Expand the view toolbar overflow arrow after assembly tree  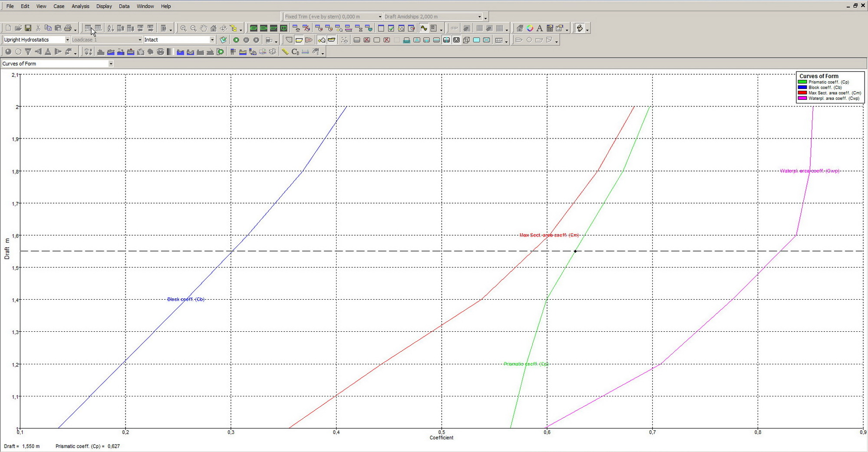(241, 30)
